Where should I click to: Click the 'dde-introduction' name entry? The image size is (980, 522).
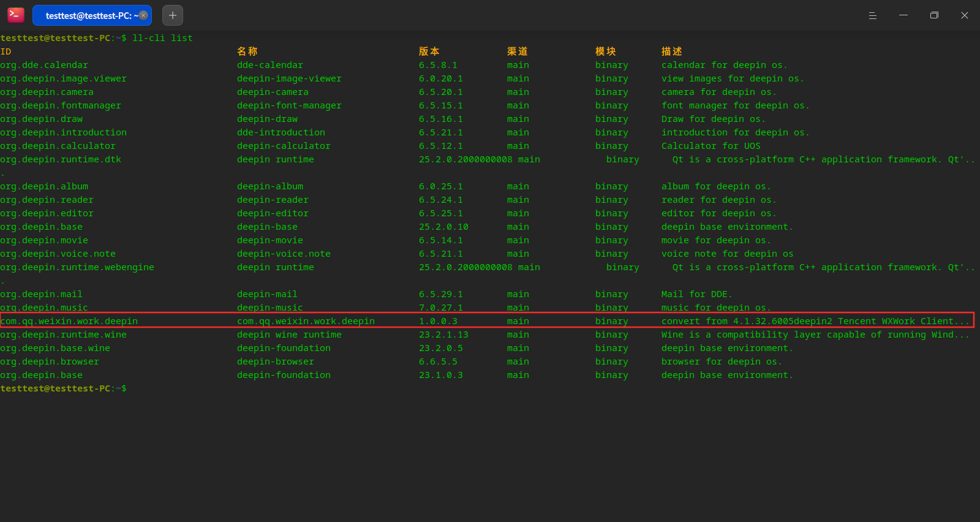pyautogui.click(x=281, y=132)
